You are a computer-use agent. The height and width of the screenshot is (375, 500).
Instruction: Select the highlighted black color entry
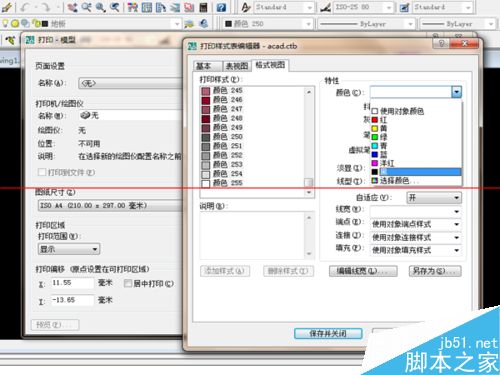point(416,172)
